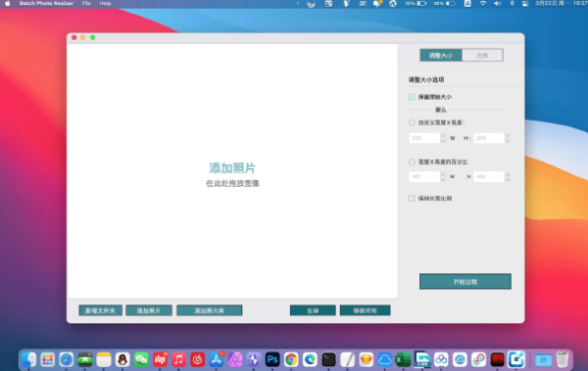
Task: Adjust the custom height stepper arrows
Action: point(508,138)
